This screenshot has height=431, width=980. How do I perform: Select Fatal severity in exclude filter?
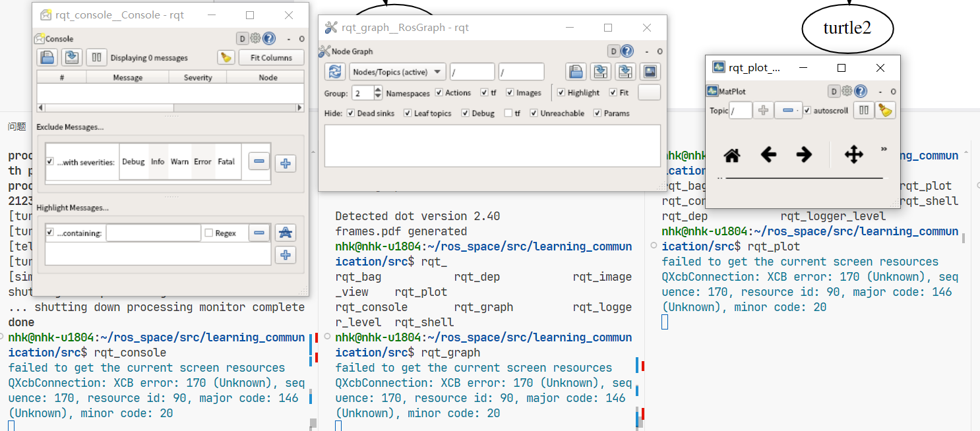[226, 161]
